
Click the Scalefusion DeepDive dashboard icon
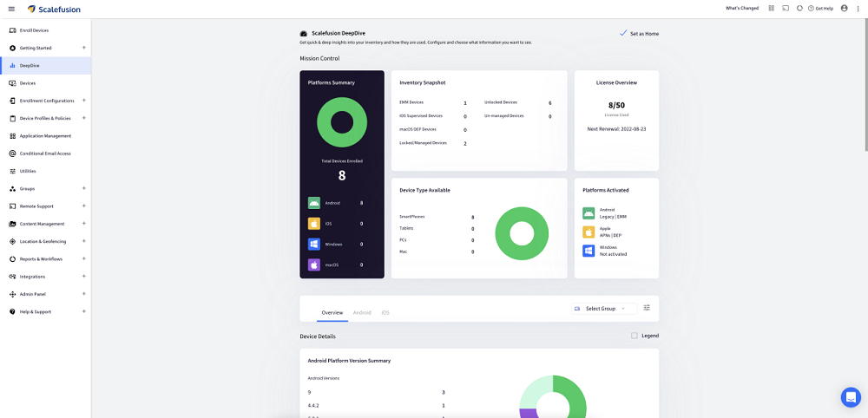pyautogui.click(x=303, y=33)
